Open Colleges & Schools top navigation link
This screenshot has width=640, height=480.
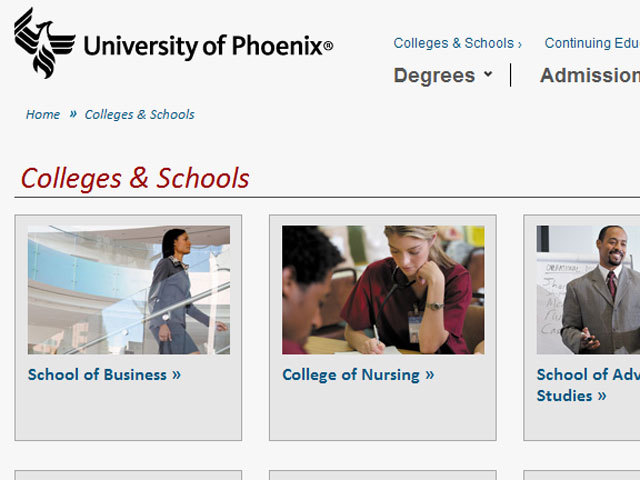pos(453,43)
